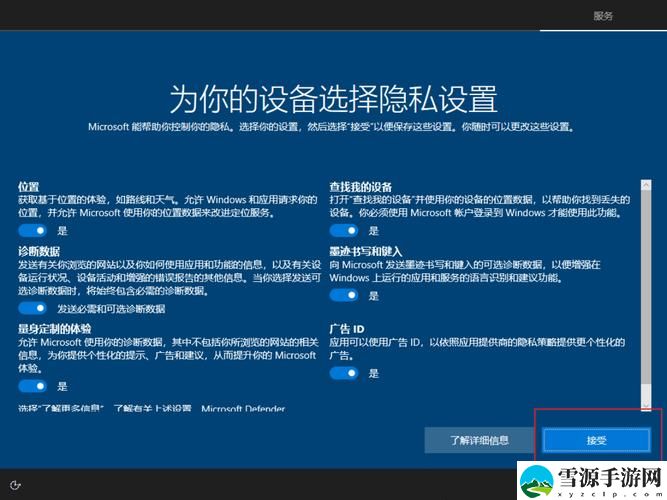Click the 为你的设备选择隐私设置 title
667x500 pixels.
[x=334, y=99]
